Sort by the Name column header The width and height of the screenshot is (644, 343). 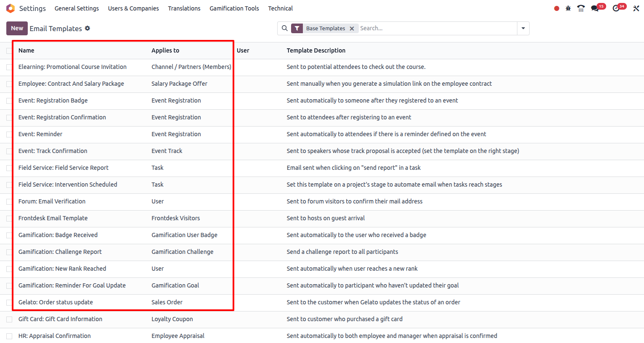click(26, 50)
